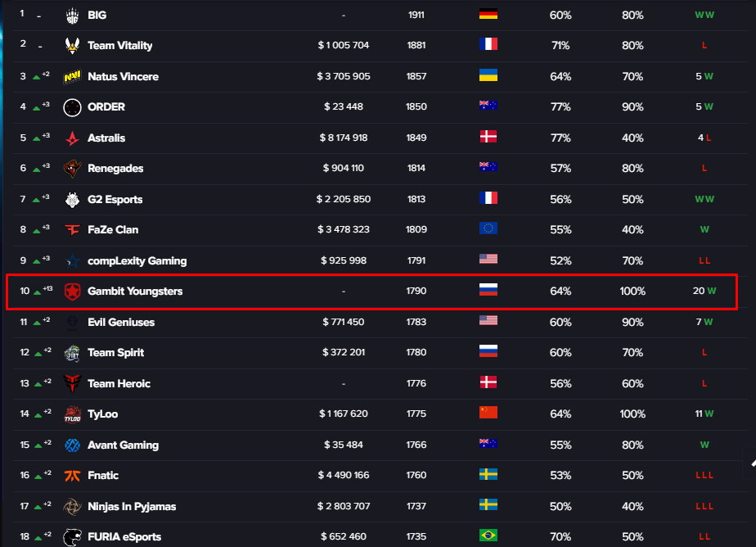The height and width of the screenshot is (547, 756).
Task: Click the FaZe Clan logo icon
Action: click(x=73, y=230)
